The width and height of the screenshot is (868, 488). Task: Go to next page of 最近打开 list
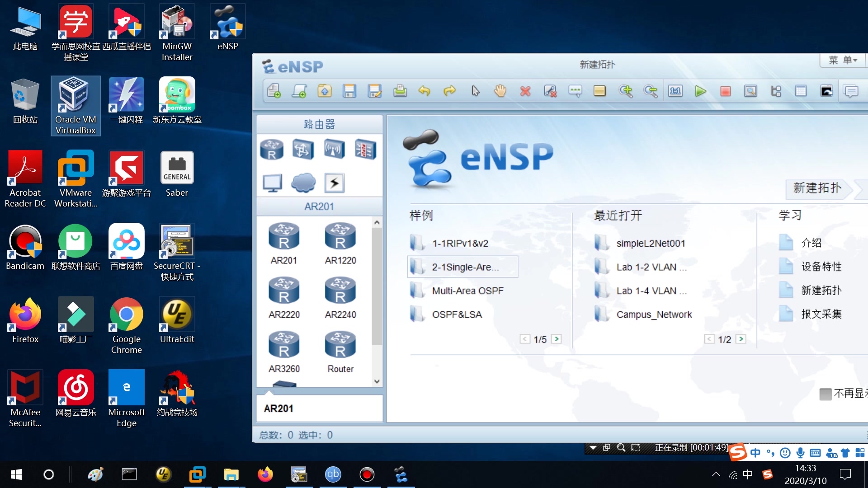pyautogui.click(x=741, y=339)
